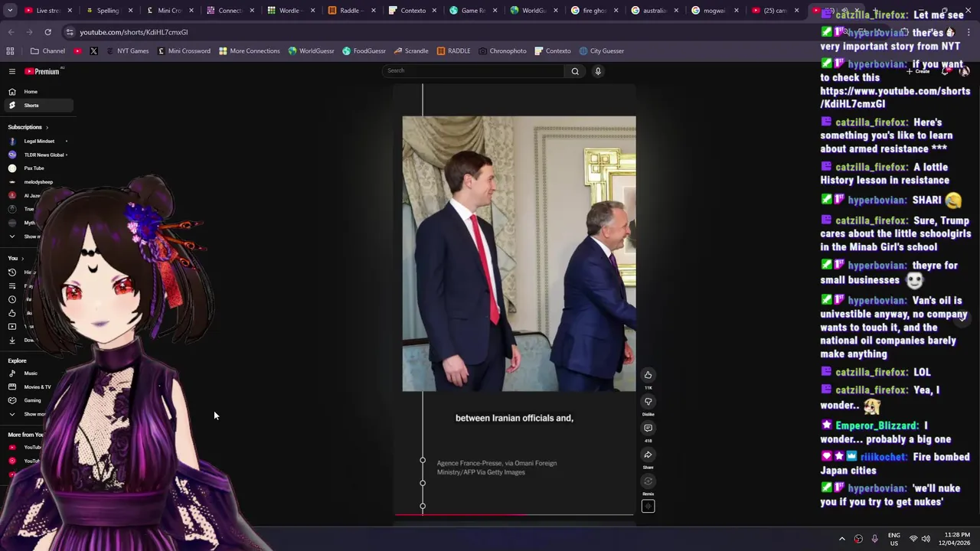Screen dimensions: 980x551
Task: Open the YouTube hamburger guide menu
Action: coord(12,71)
